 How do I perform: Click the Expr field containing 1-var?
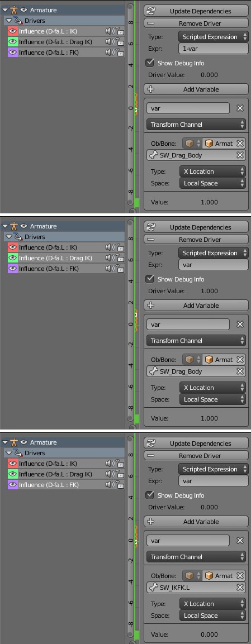pos(213,49)
